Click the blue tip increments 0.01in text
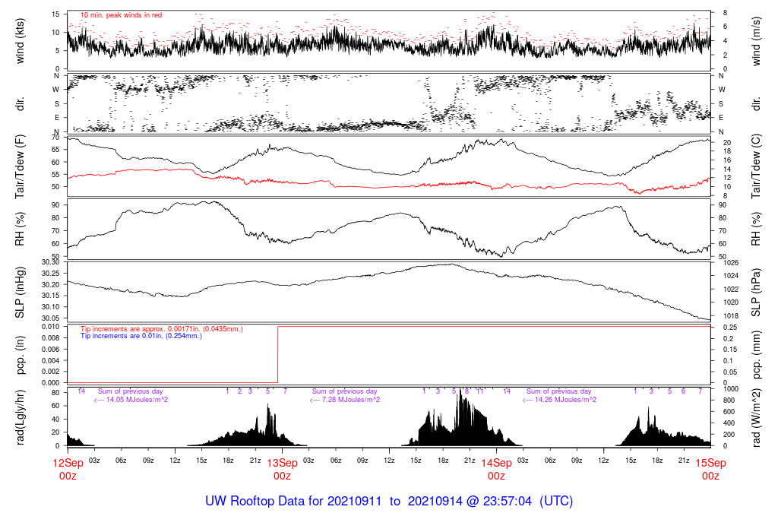 (x=141, y=335)
